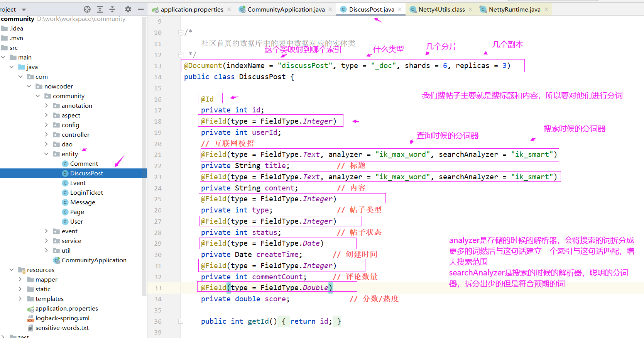Collapse the nowcoder package
The height and width of the screenshot is (338, 644).
pyautogui.click(x=29, y=86)
